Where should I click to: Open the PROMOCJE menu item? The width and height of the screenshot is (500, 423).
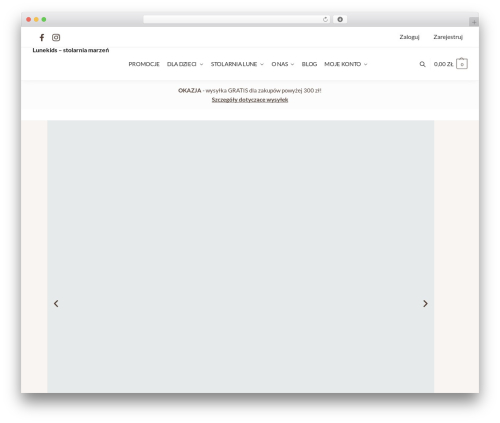144,64
